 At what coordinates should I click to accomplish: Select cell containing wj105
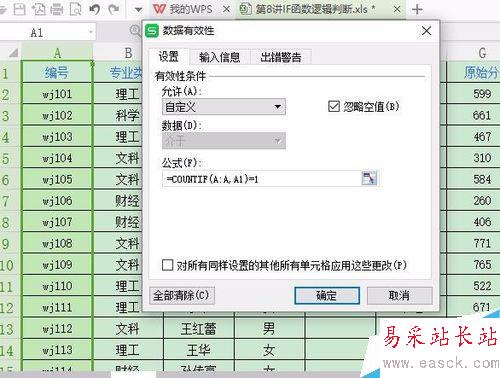[57, 179]
